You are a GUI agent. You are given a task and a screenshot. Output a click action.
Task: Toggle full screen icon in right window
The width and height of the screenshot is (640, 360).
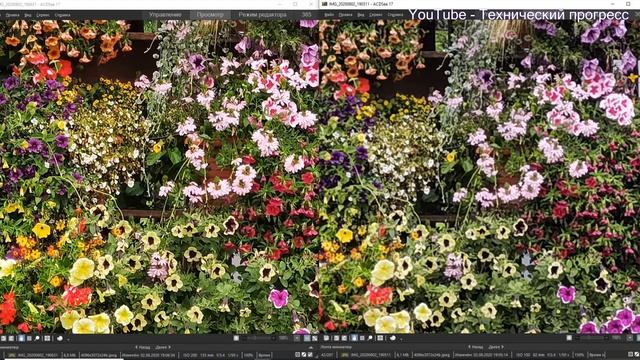380,338
